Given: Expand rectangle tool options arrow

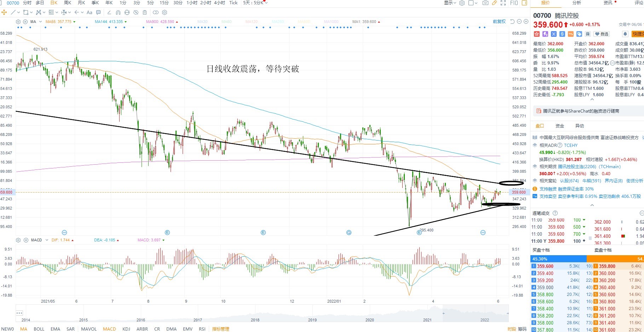Looking at the screenshot, I should (31, 12).
